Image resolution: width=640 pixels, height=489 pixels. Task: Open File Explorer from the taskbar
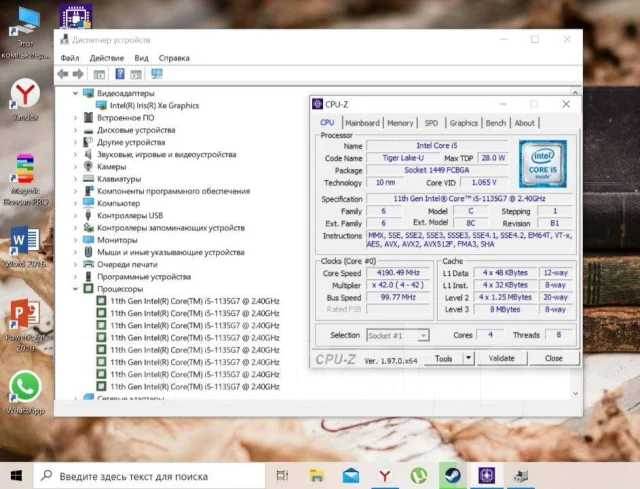[x=316, y=476]
